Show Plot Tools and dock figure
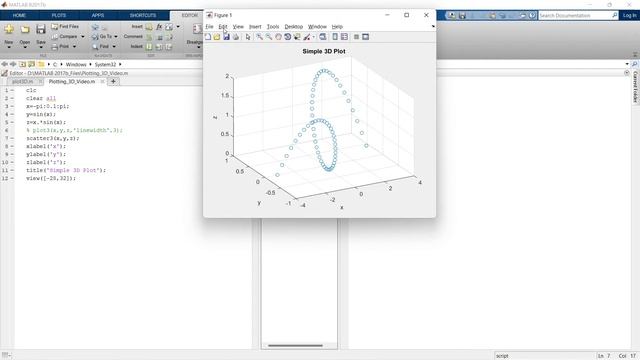The width and height of the screenshot is (640, 360). (x=365, y=37)
